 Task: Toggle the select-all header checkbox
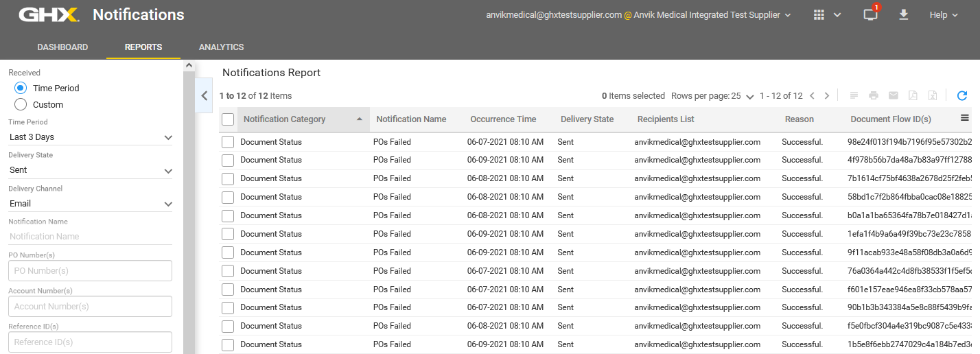pyautogui.click(x=228, y=119)
